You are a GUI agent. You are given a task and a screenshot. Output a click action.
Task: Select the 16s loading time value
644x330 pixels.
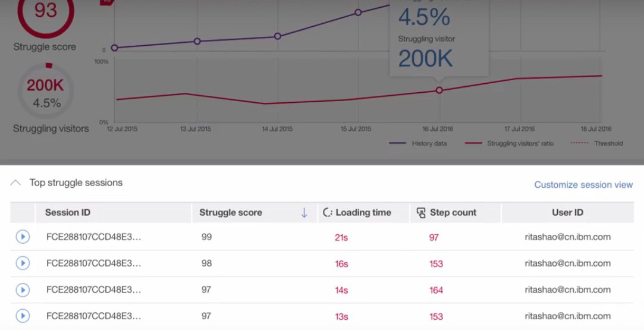click(341, 263)
